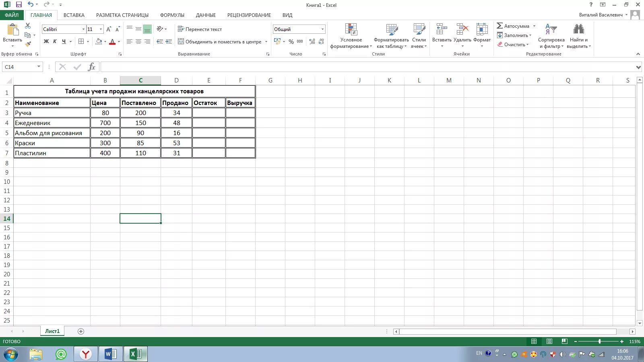Click the Автосумма sigma button
Screen dimensions: 644x362
(x=513, y=26)
